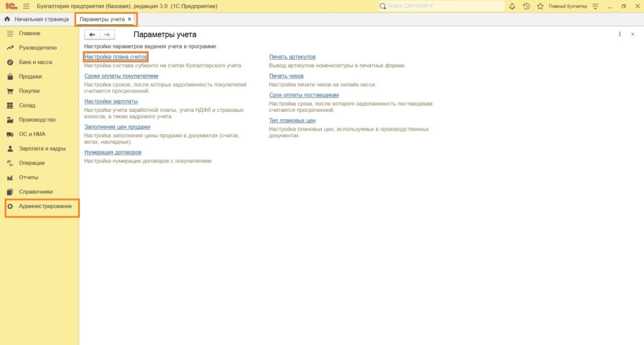Click the Администрирование gear icon
The height and width of the screenshot is (345, 644).
click(10, 206)
